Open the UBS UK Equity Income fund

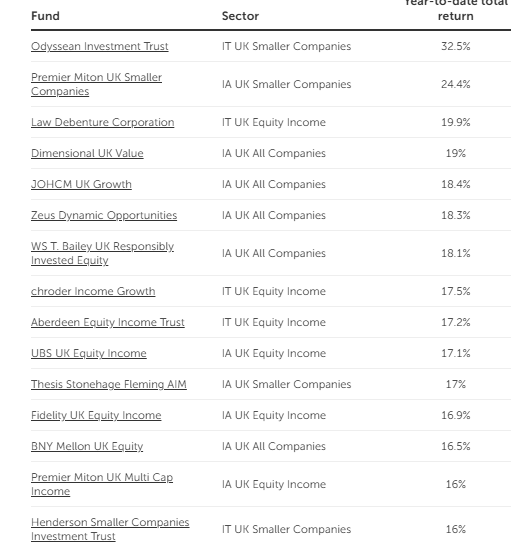point(89,353)
